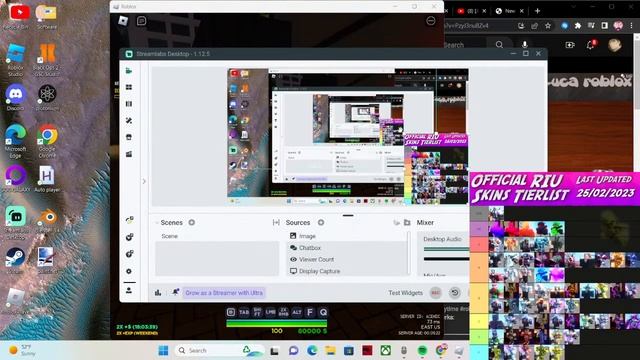Click the Sources list scrollbar
The height and width of the screenshot is (360, 640).
click(409, 253)
